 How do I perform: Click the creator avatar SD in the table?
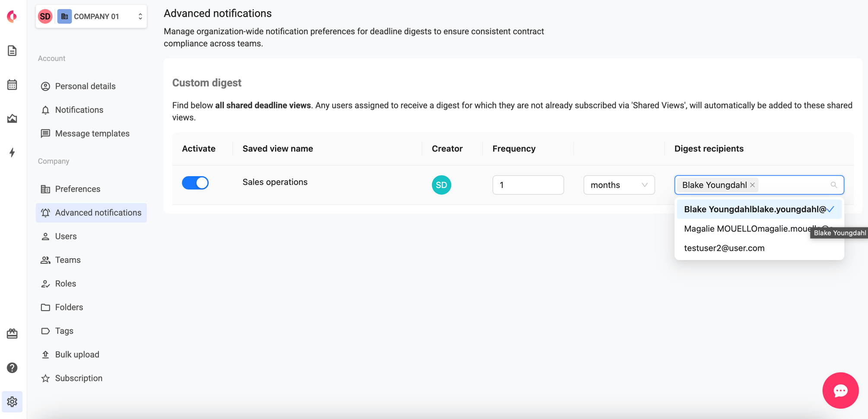coord(441,184)
